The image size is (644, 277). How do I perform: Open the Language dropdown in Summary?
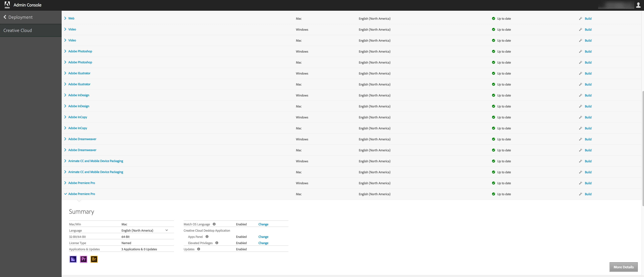pos(167,230)
